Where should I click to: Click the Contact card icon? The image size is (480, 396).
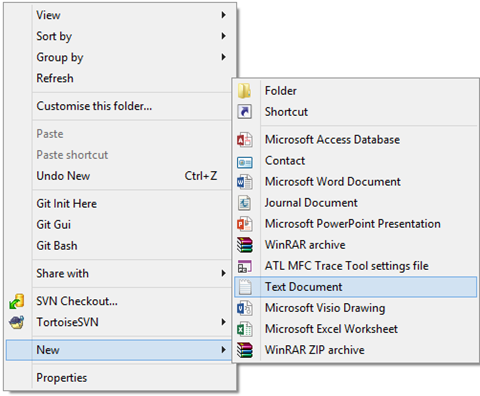coord(245,162)
